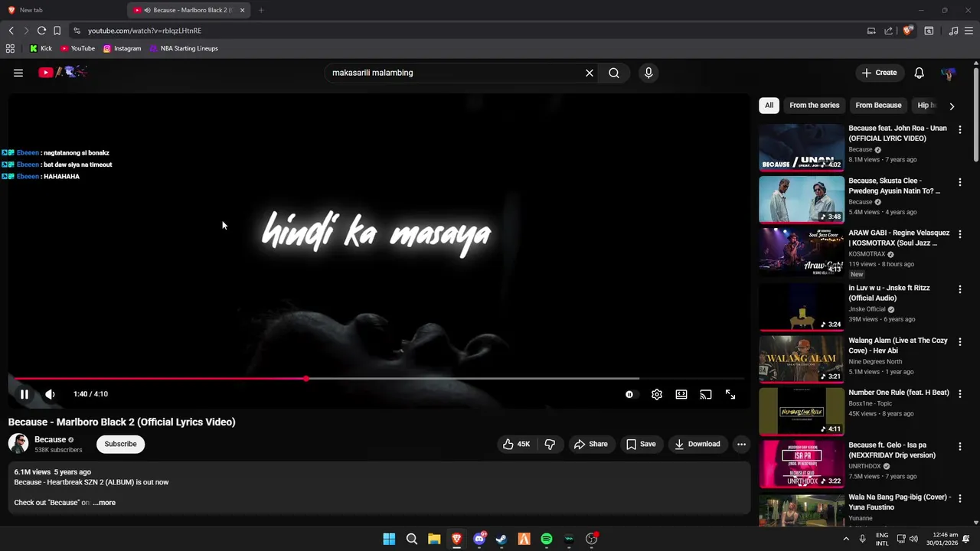Open the account avatar menu
This screenshot has height=551, width=980.
pyautogui.click(x=948, y=73)
